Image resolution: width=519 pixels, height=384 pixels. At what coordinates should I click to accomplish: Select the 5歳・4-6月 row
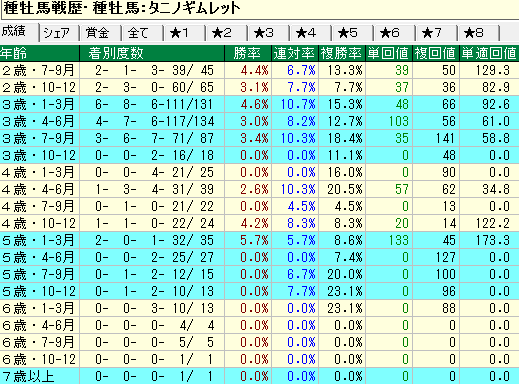point(259,257)
